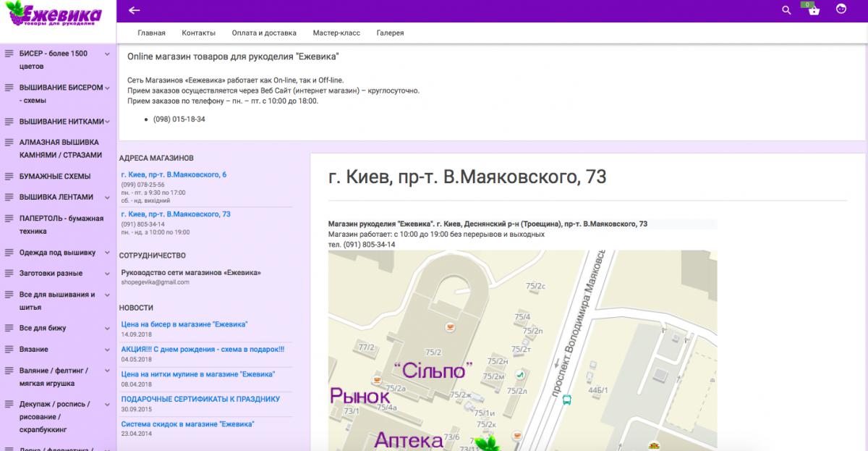Open the Галерея menu item
Image resolution: width=868 pixels, height=451 pixels.
click(390, 33)
